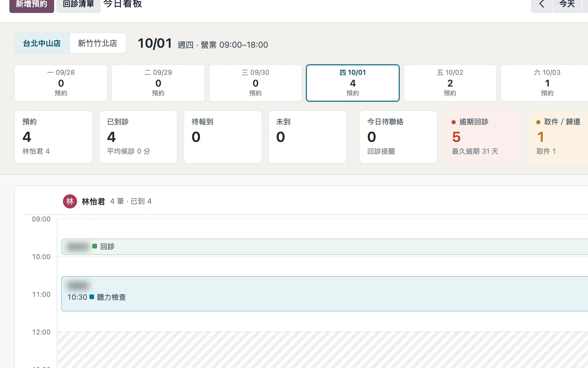Screen dimensions: 588x368
Task: Select the Saturday 10/03 day card
Action: (x=544, y=83)
